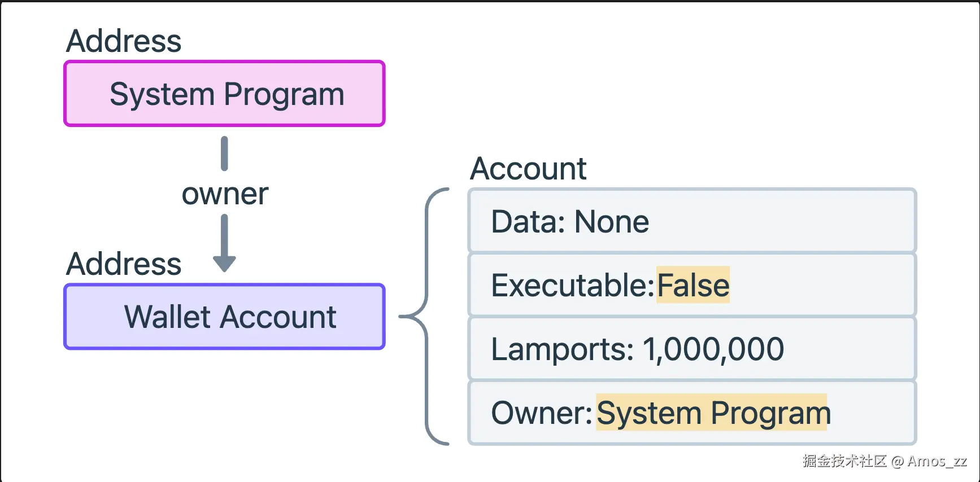Click the word Executable in the account table
Image resolution: width=980 pixels, height=482 pixels.
[573, 285]
